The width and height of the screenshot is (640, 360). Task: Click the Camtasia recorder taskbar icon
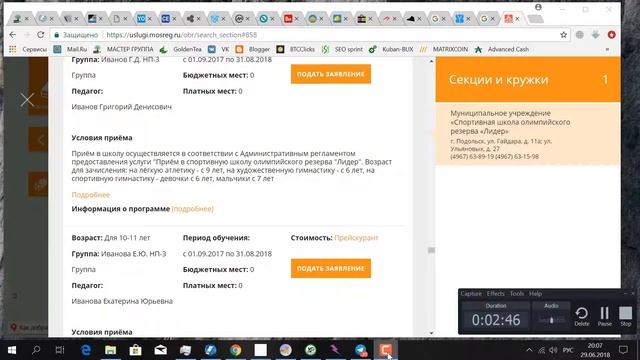[386, 350]
